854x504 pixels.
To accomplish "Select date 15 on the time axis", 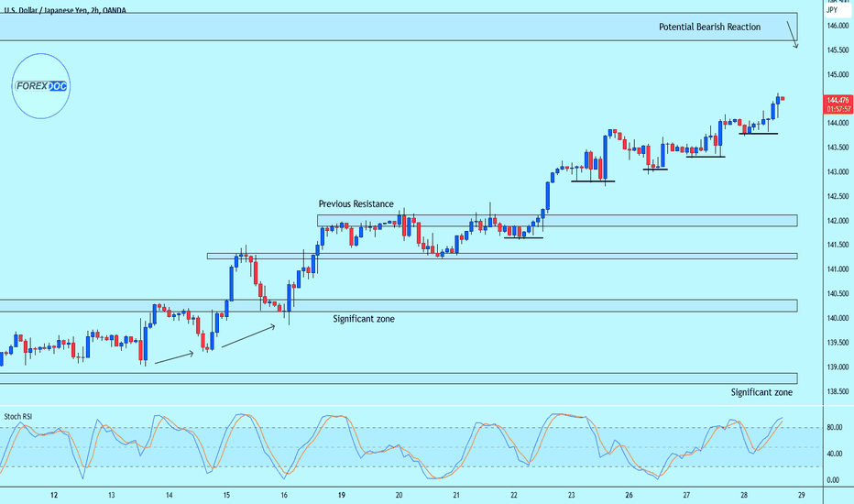I will (x=226, y=495).
